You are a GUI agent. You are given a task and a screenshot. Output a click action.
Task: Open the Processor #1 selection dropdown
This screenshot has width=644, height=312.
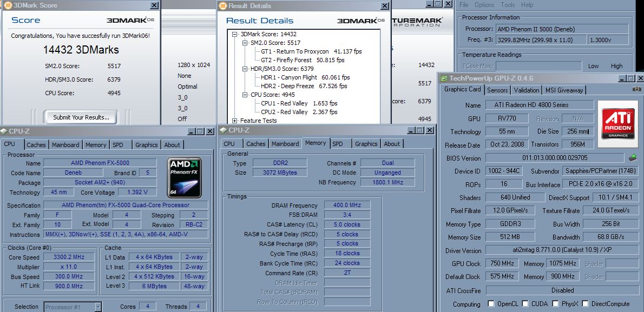[x=98, y=307]
